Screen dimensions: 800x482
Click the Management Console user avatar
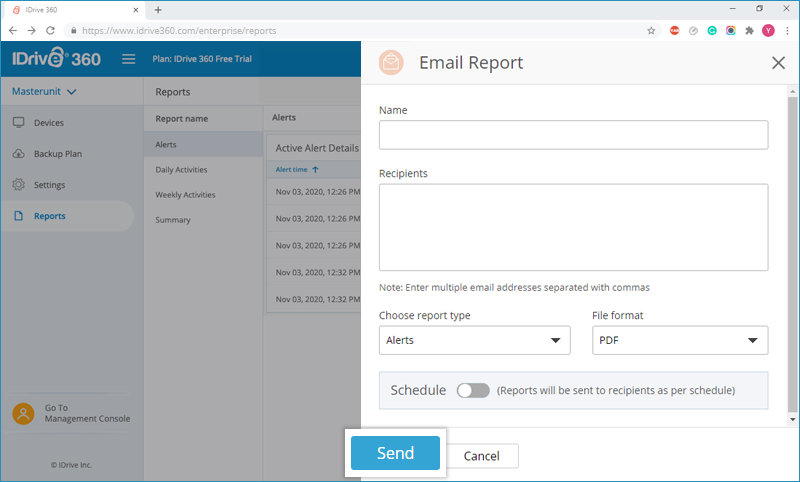(x=23, y=414)
